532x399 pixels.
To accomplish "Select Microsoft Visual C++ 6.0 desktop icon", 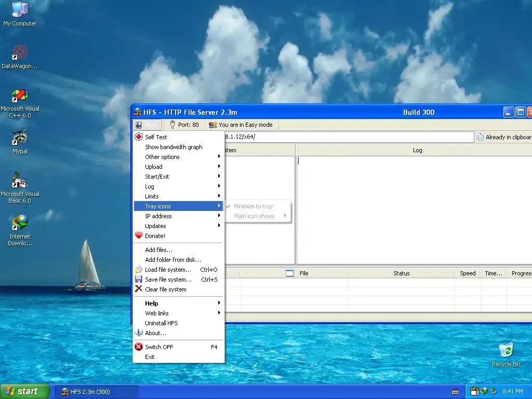I will click(20, 103).
